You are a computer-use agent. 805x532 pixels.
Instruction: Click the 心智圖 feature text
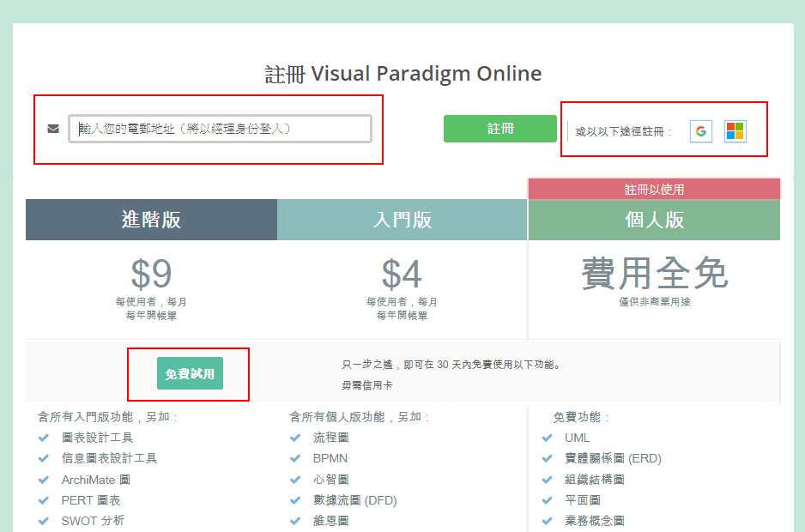[x=331, y=480]
